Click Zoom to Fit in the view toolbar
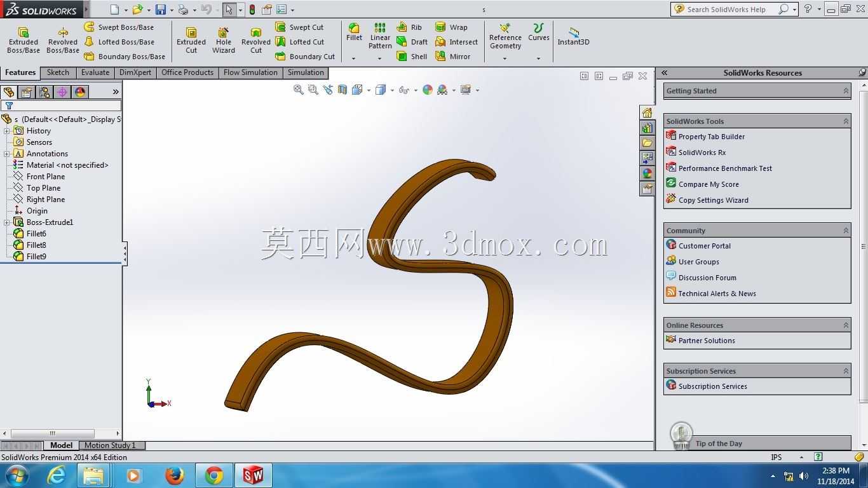The width and height of the screenshot is (868, 488). (x=298, y=90)
